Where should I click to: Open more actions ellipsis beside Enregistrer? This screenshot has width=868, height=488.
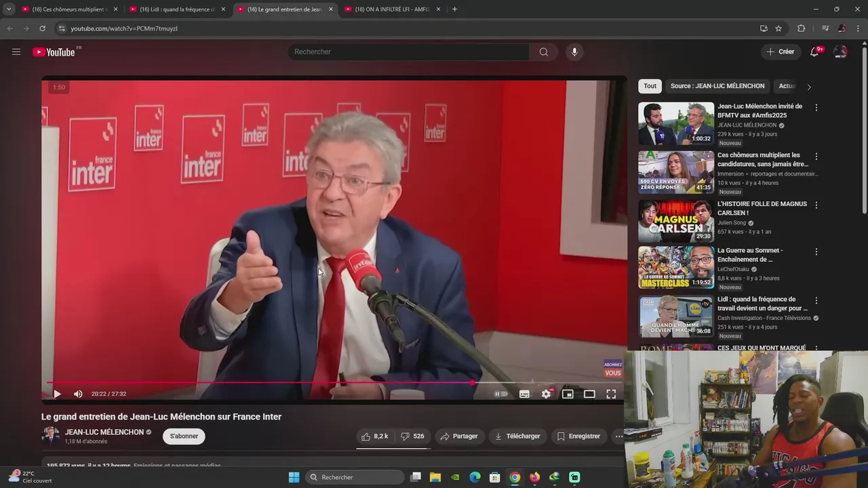click(x=618, y=436)
